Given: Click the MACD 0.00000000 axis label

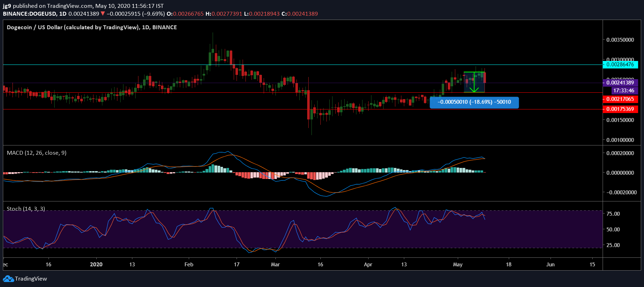Looking at the screenshot, I should (620, 173).
